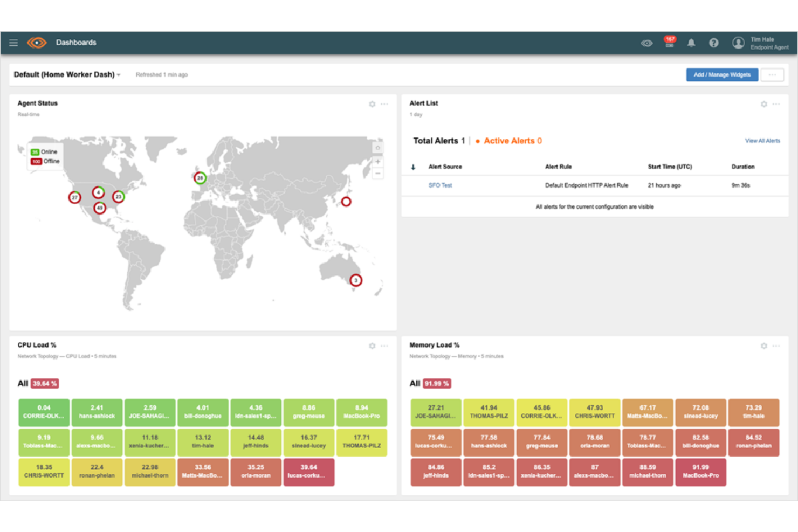Toggle Online agents in map legend
The image size is (798, 532).
click(44, 152)
